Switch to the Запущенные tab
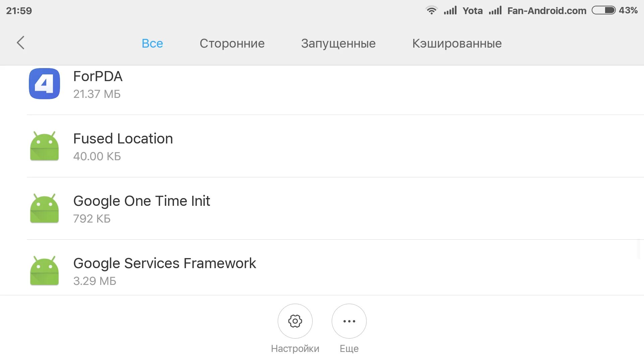The image size is (644, 362). click(x=338, y=43)
